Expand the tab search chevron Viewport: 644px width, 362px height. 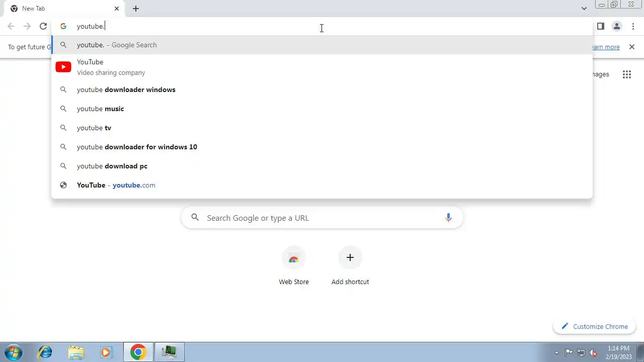tap(584, 9)
